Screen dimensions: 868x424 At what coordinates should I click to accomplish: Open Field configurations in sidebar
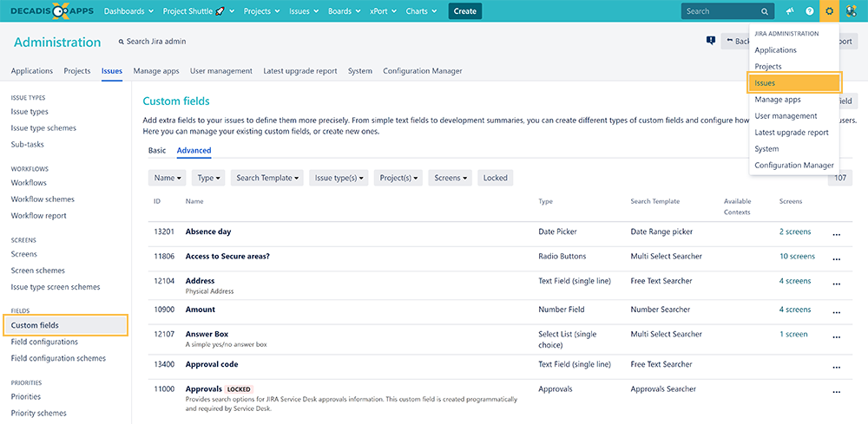44,342
